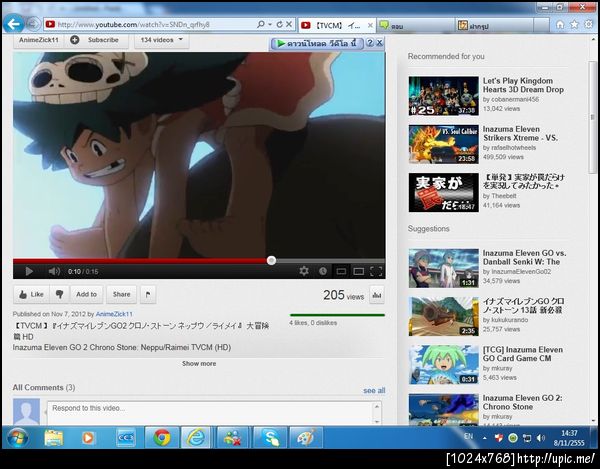
Task: Open Inazuma Eleven GO 2: Chrono Stone link
Action: pos(522,402)
